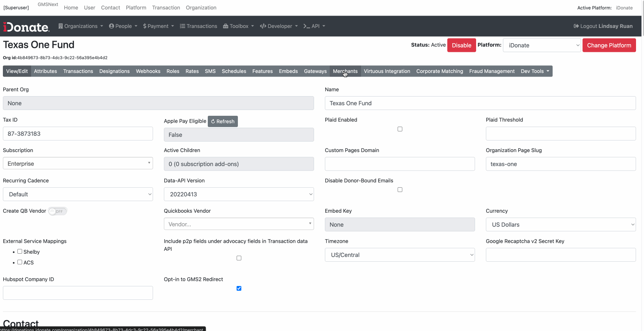Viewport: 644px width, 331px height.
Task: Click the Apple Pay Refresh button
Action: click(x=223, y=122)
